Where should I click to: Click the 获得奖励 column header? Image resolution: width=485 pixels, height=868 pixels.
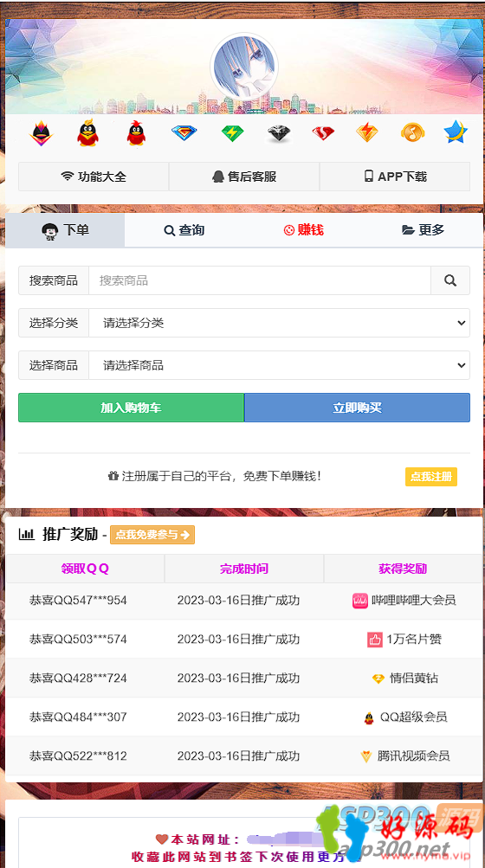pos(403,569)
